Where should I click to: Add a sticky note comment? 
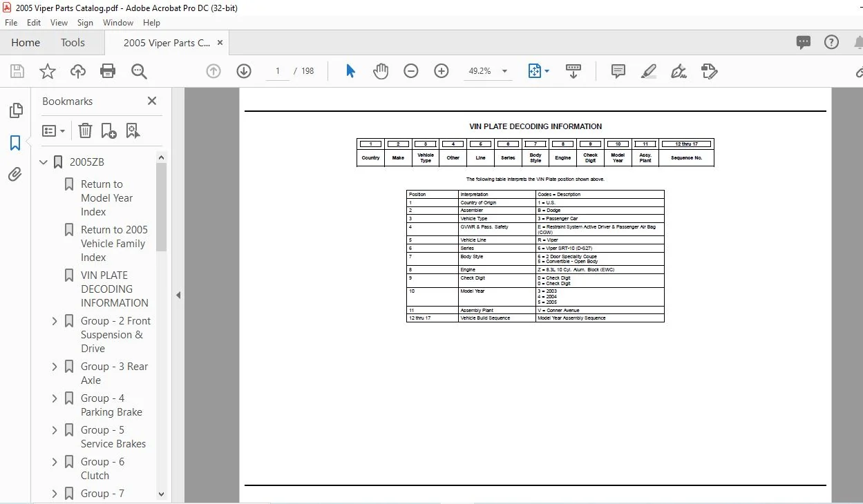coord(618,71)
